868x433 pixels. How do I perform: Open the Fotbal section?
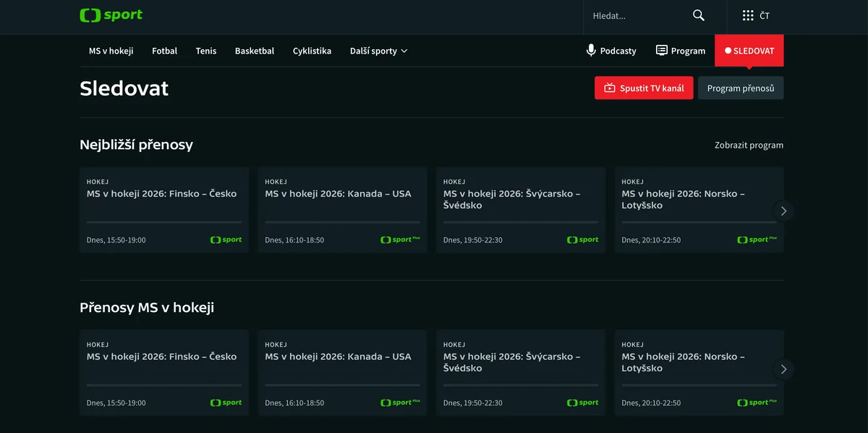click(x=164, y=51)
